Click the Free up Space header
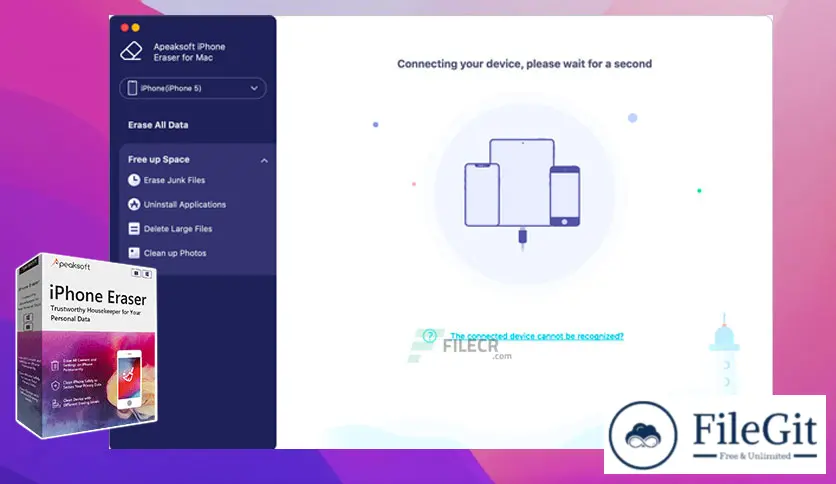Viewport: 836px width, 484px height. click(x=158, y=159)
